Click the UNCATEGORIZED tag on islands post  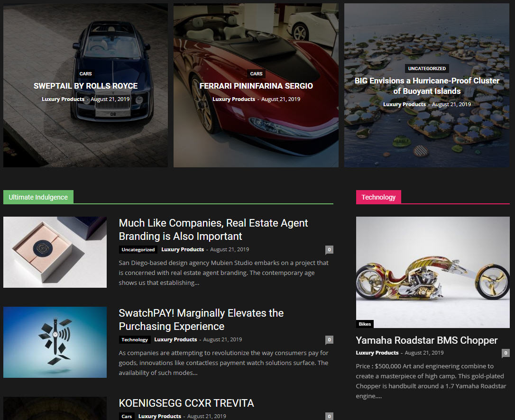pos(427,68)
